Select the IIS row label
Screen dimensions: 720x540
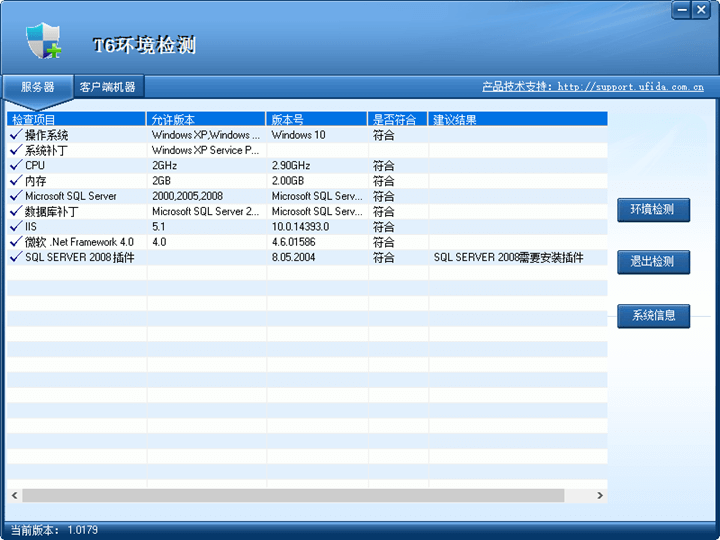click(30, 226)
